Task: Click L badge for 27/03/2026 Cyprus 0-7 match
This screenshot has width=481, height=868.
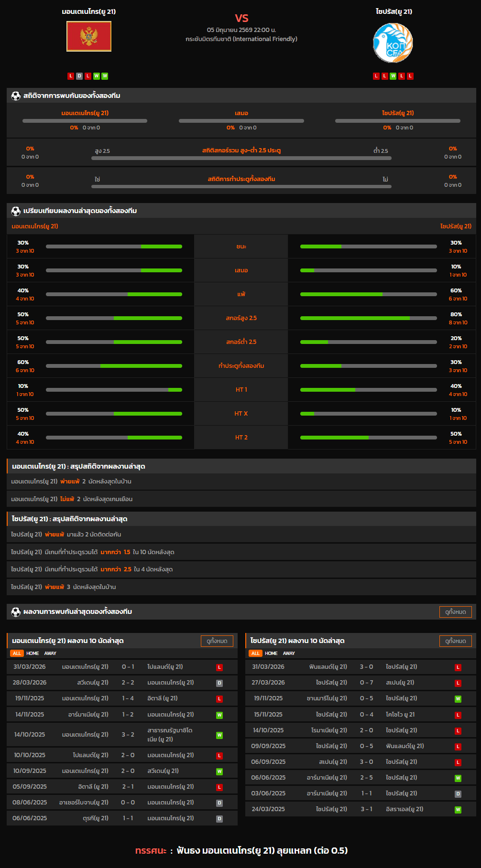Action: click(458, 683)
